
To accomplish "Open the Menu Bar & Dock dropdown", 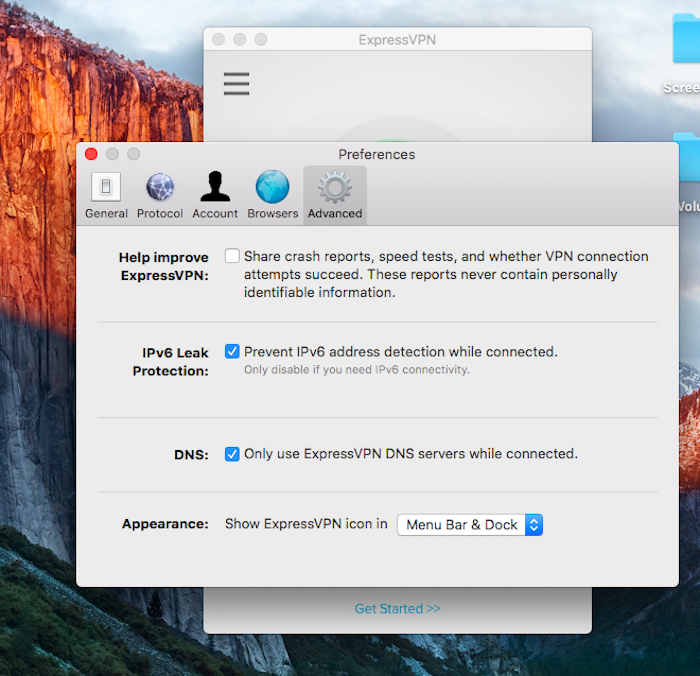I will (x=470, y=525).
